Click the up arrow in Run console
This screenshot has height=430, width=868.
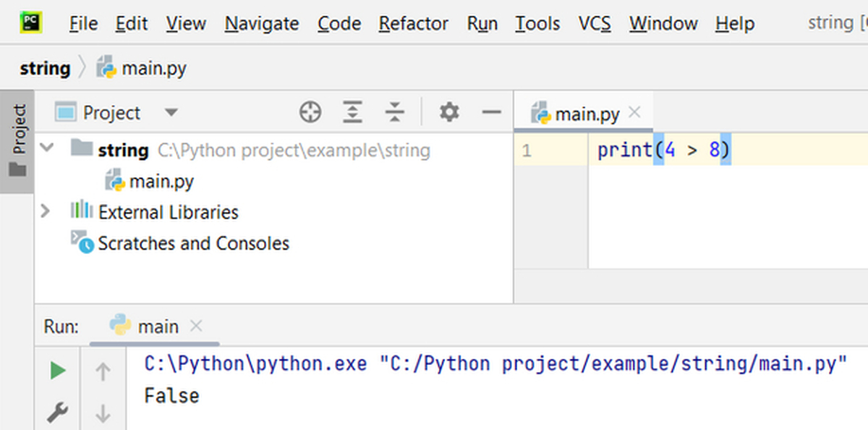coord(103,372)
